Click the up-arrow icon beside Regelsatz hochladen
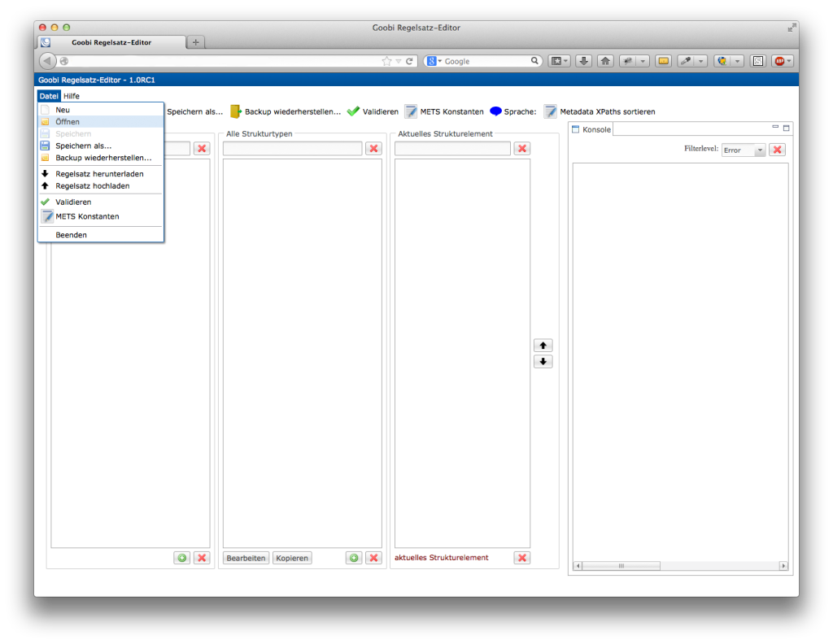 [x=46, y=186]
